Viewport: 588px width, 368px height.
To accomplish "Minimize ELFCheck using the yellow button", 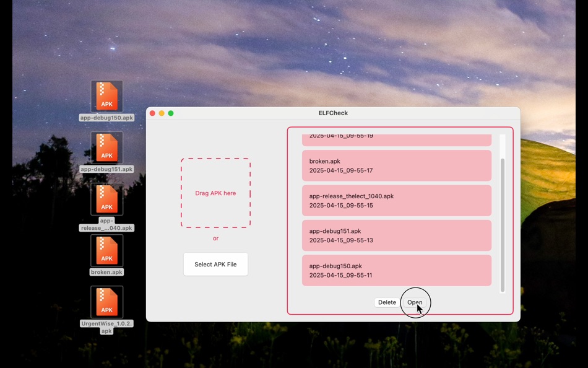I will (x=162, y=113).
